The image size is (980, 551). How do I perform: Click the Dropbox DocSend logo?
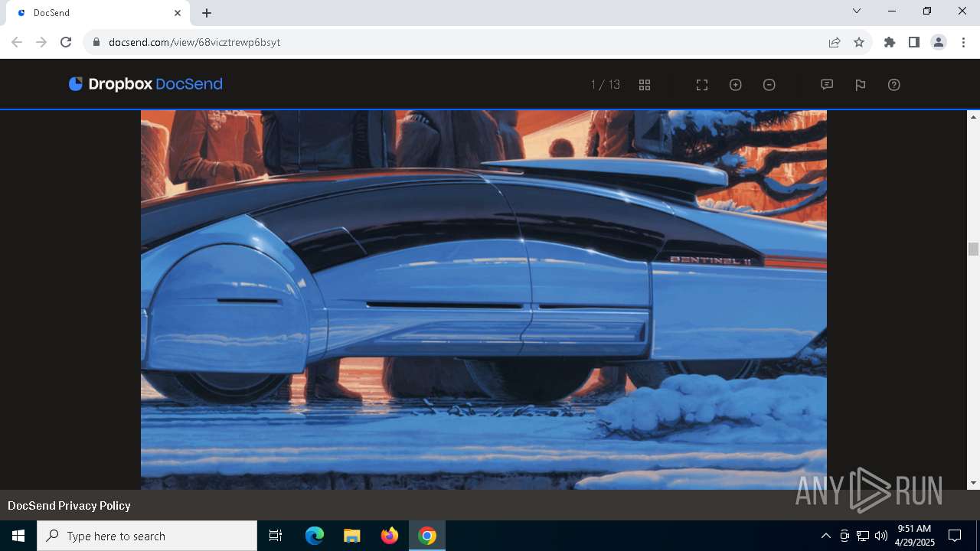(145, 84)
